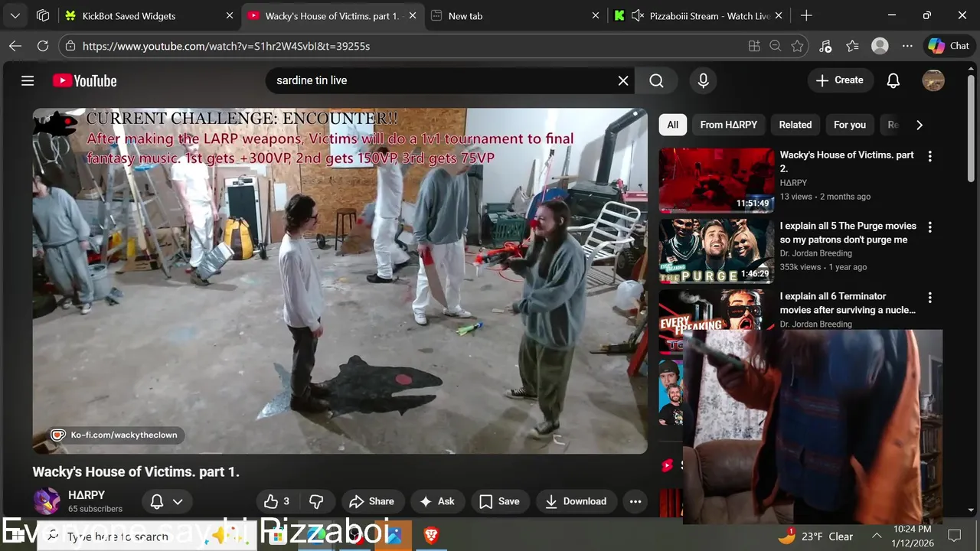Open the YouTube account avatar menu
Screen dimensions: 980x551
click(933, 80)
